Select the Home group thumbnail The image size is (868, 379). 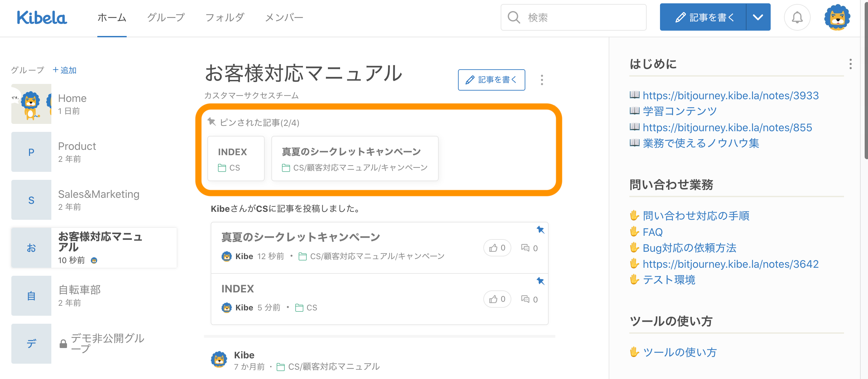click(31, 104)
